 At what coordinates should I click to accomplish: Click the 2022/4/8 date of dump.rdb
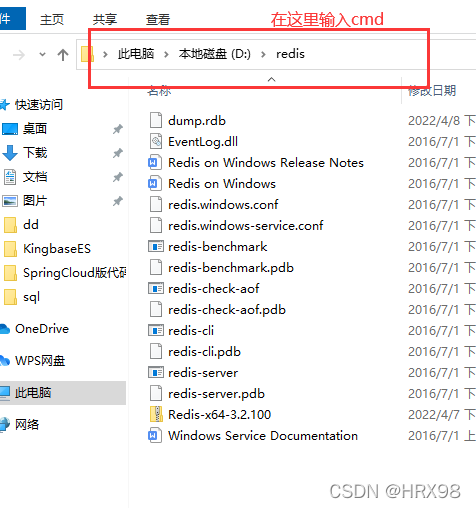tap(434, 120)
